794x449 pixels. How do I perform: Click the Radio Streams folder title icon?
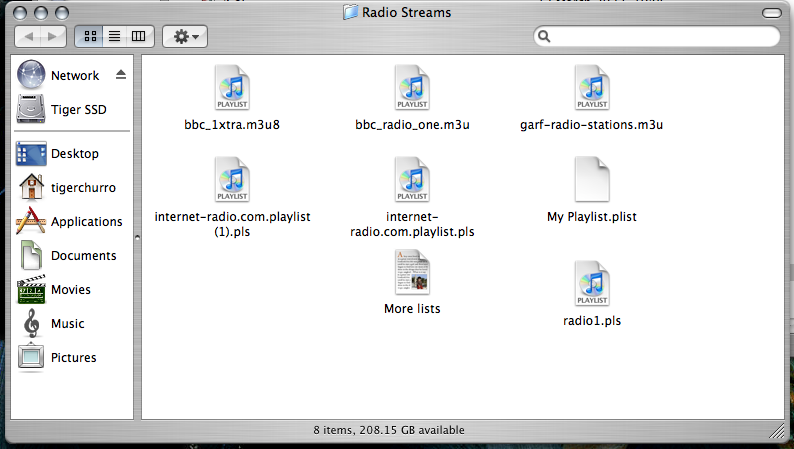350,12
